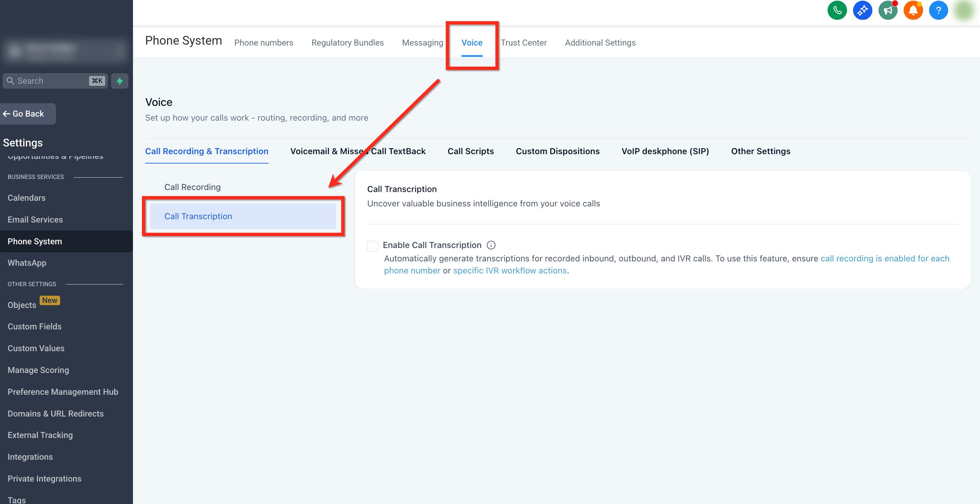Open the orange notifications bell
The width and height of the screenshot is (980, 504).
[913, 10]
